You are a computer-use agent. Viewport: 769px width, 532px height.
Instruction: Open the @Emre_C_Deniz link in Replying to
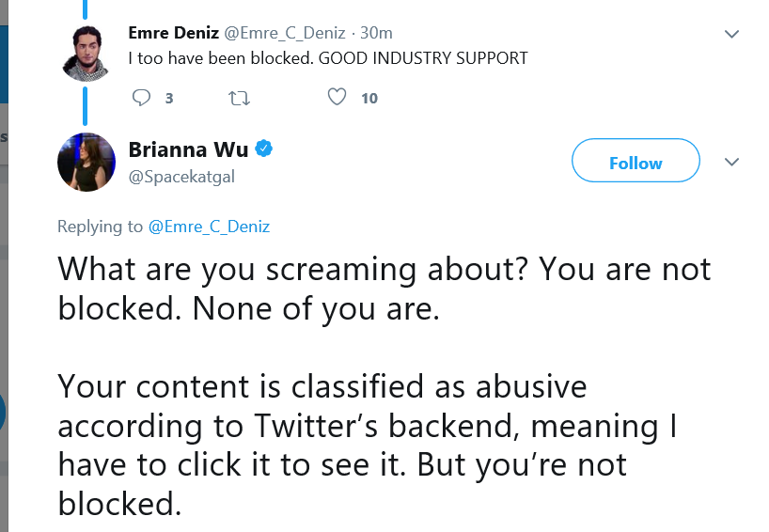pos(209,227)
